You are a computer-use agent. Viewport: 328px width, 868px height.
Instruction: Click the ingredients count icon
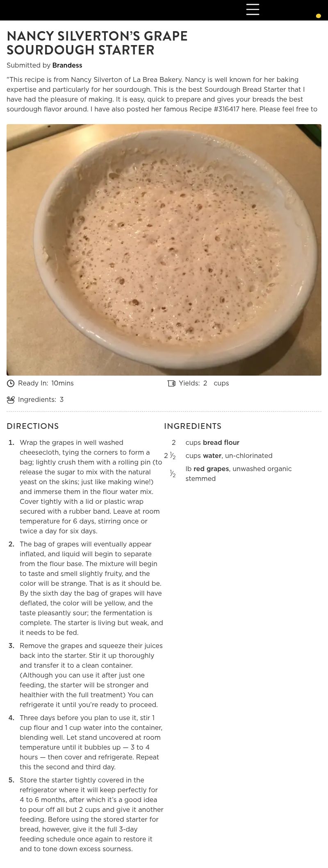pyautogui.click(x=11, y=400)
